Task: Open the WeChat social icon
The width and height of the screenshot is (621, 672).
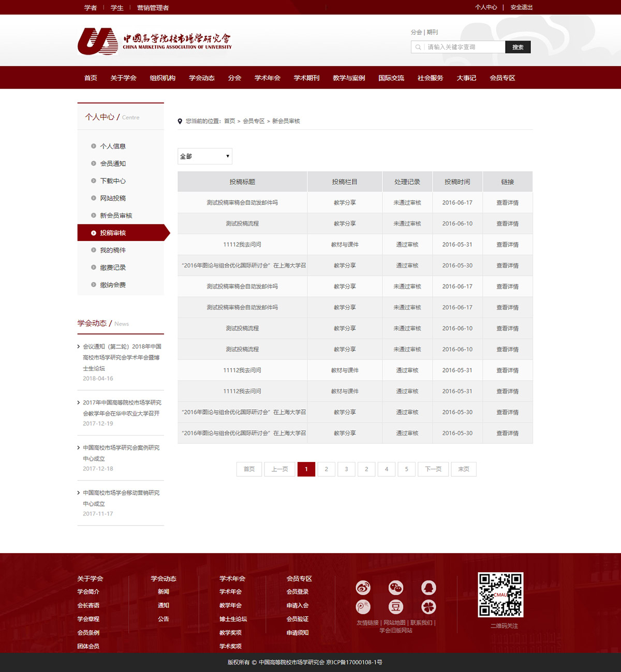Action: tap(396, 588)
